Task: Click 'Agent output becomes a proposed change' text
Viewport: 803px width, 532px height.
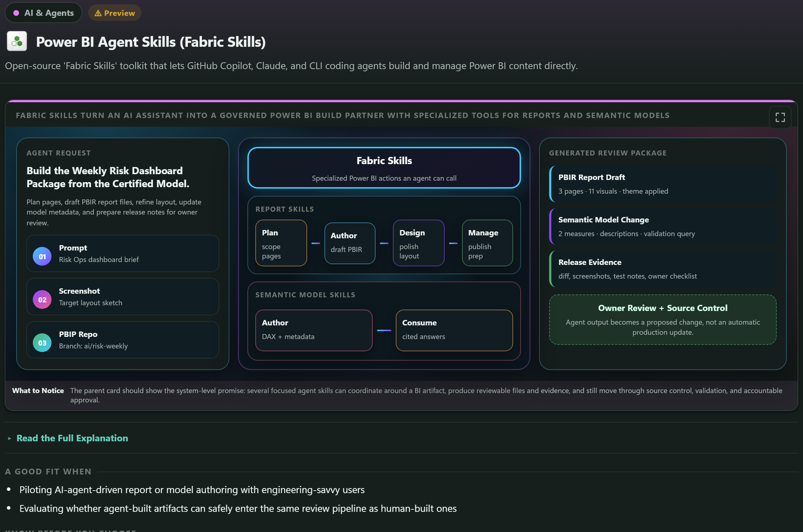Action: coord(663,327)
